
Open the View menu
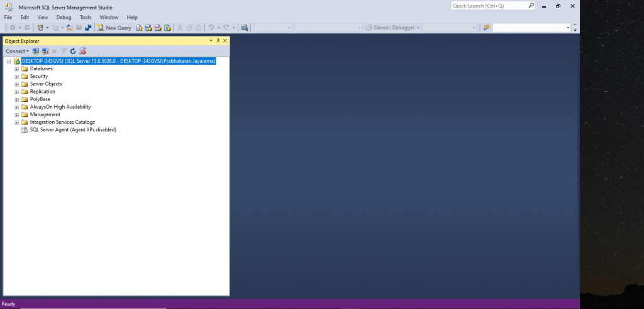point(43,17)
